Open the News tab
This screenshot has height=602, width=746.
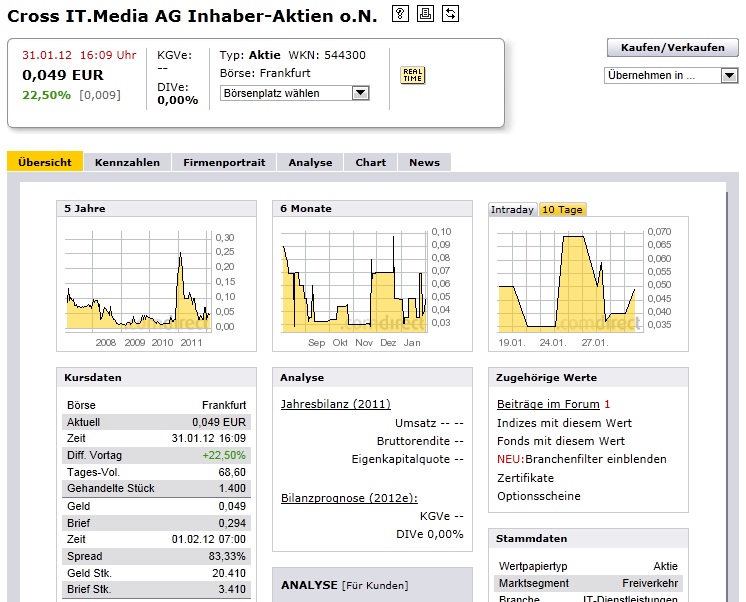424,162
